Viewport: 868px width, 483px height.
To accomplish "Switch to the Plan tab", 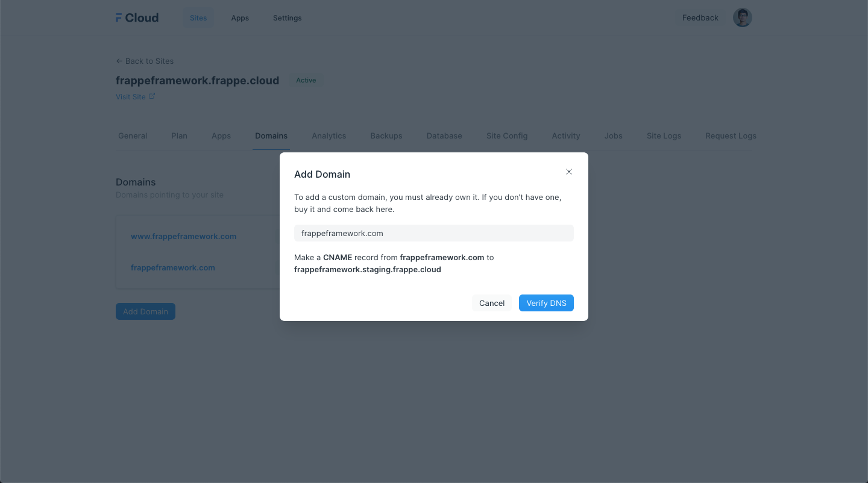I will click(x=179, y=136).
